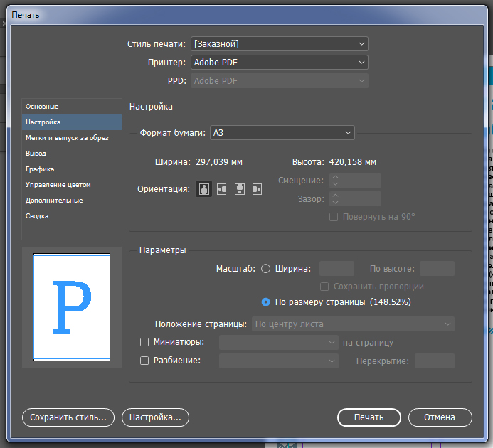493x448 pixels.
Task: Open the disabled PPD dropdown
Action: click(279, 81)
